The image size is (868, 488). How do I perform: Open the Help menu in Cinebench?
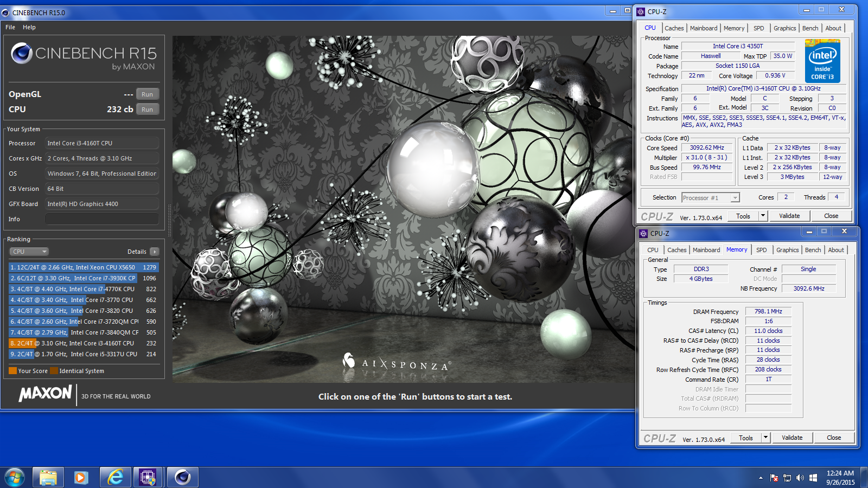point(29,27)
